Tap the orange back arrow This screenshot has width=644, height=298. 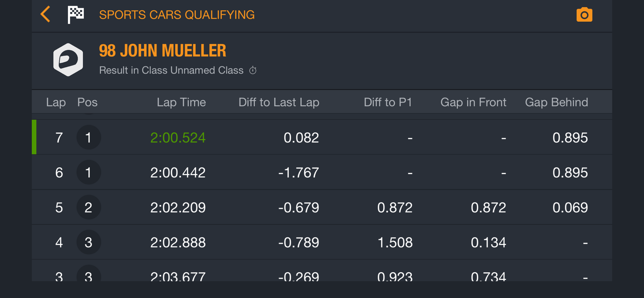pos(45,14)
